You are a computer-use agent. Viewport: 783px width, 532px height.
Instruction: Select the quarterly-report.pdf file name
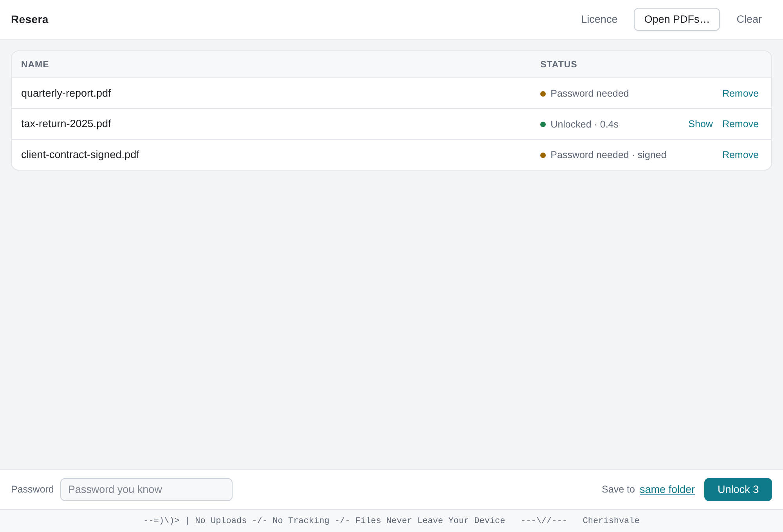[66, 93]
